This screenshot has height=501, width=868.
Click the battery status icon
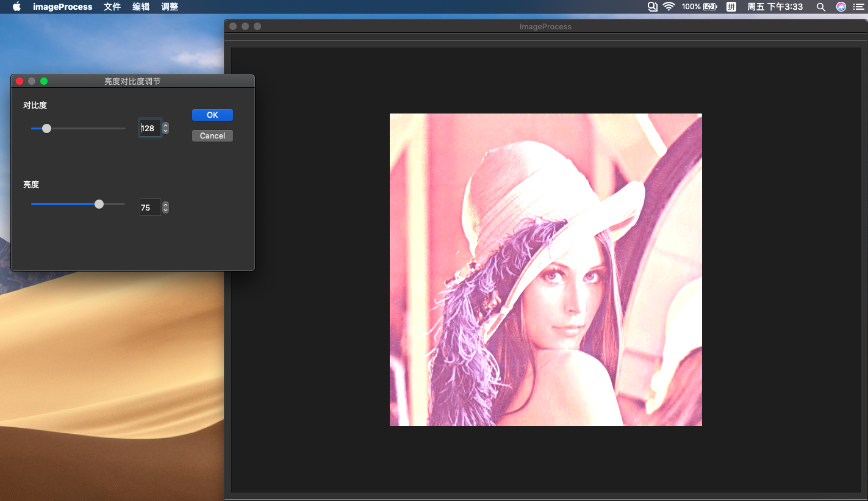tap(710, 7)
